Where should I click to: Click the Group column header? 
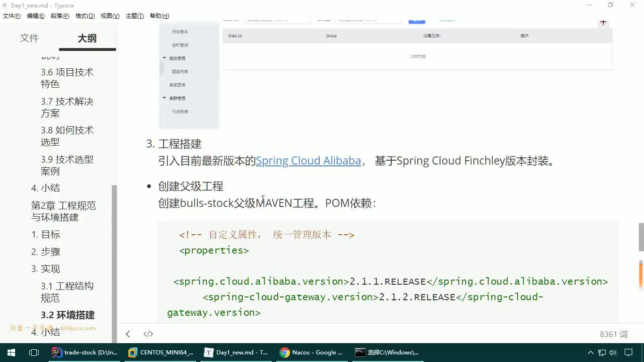pos(331,36)
